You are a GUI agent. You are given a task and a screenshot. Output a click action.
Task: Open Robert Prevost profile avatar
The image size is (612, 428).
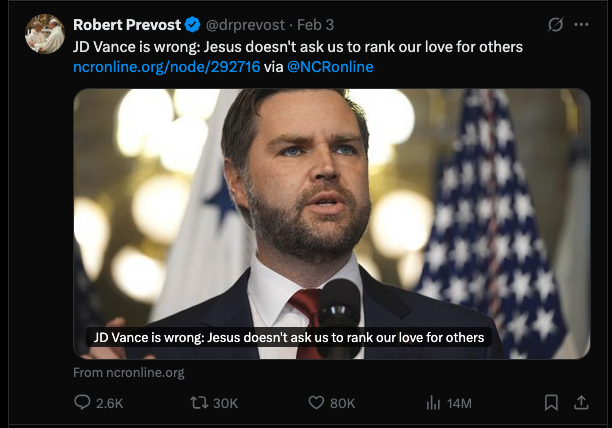[45, 34]
